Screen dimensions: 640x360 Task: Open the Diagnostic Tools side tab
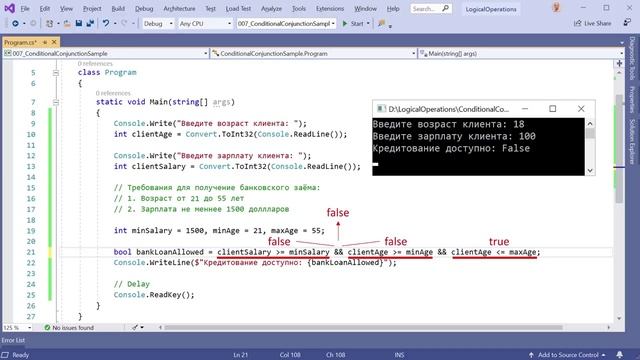click(x=632, y=58)
